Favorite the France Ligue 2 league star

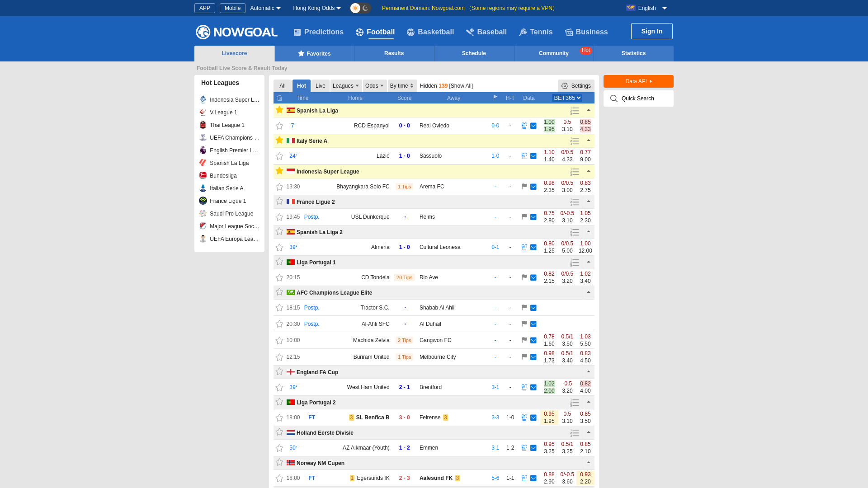click(x=279, y=201)
